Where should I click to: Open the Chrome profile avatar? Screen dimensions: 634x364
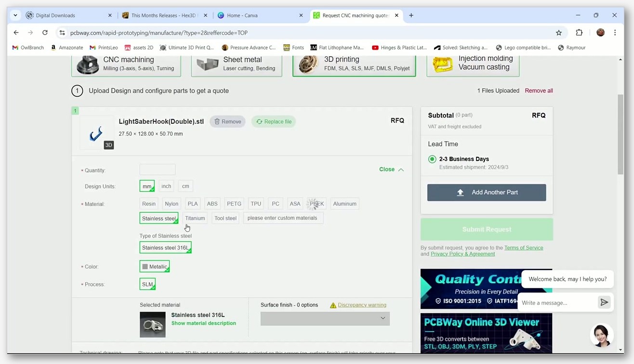tap(600, 33)
